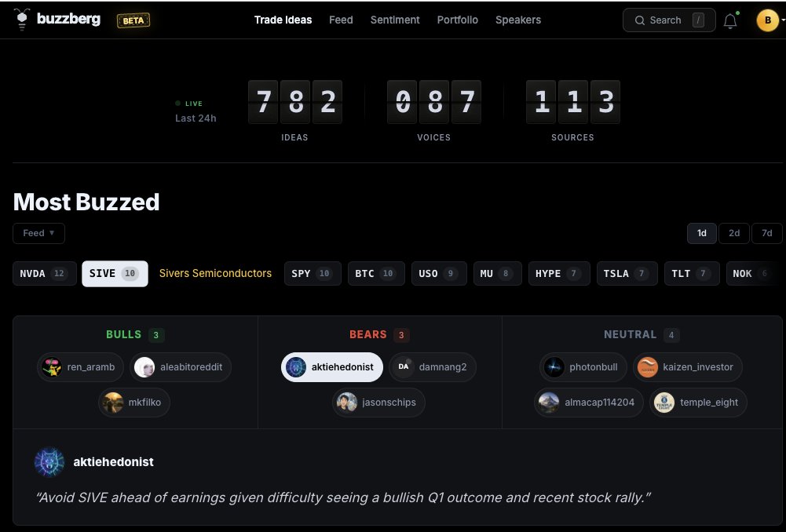Click the search magnifier icon
This screenshot has height=532, width=786.
coord(640,20)
